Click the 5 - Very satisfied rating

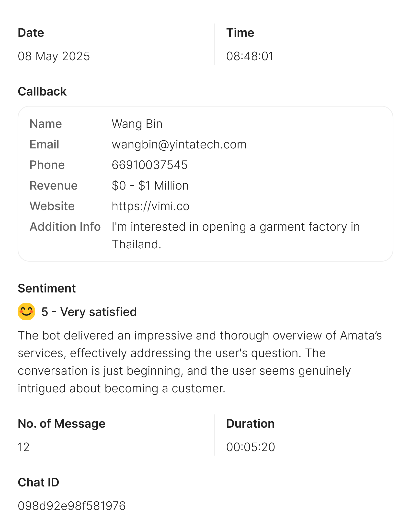[x=89, y=312]
